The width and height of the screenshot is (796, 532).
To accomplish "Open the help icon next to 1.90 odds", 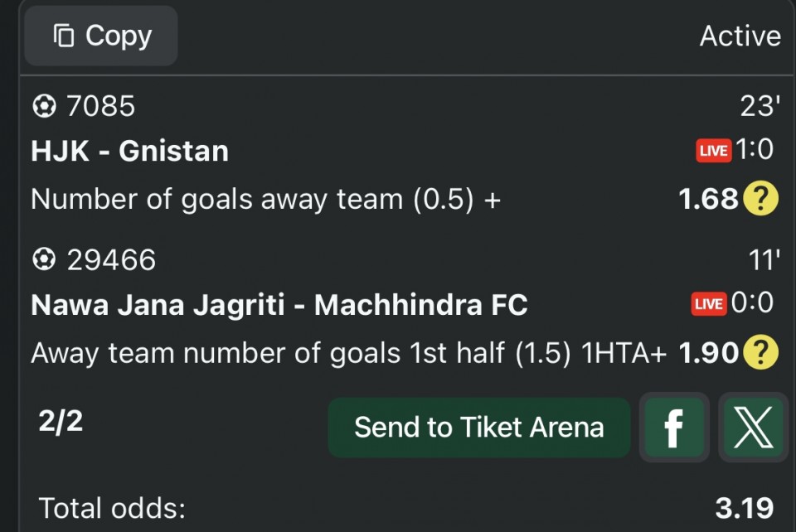I will pos(760,354).
